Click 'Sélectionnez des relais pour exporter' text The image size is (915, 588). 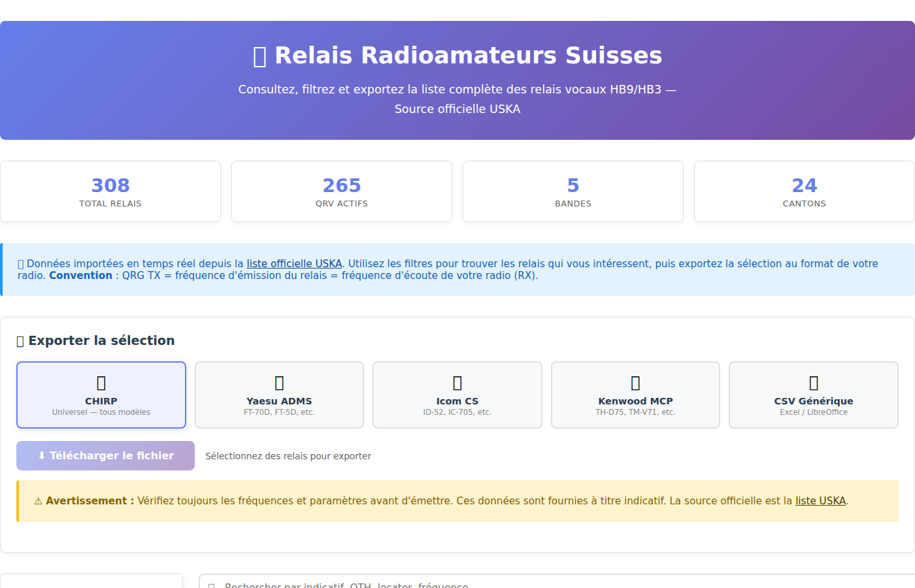(x=288, y=456)
